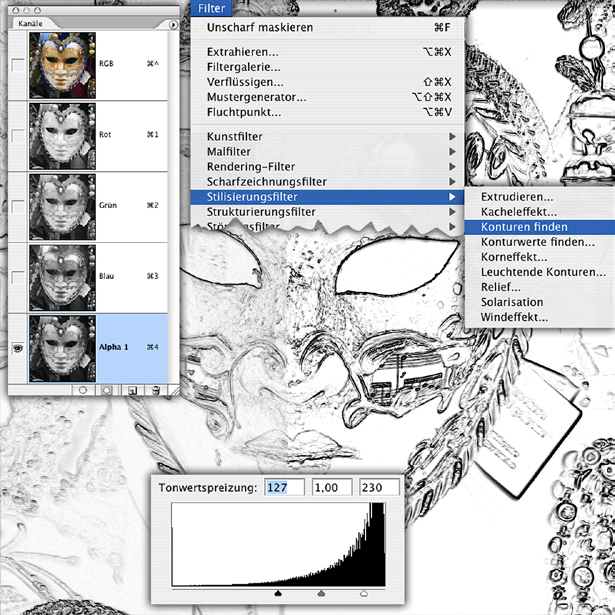Switch to the Kanäle tab
615x615 pixels.
click(x=31, y=24)
